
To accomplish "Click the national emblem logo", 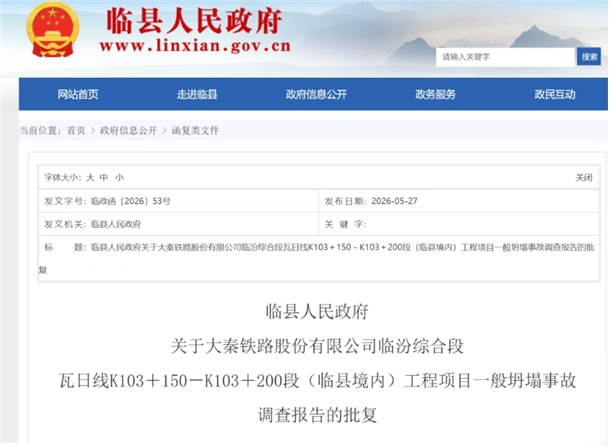I will pyautogui.click(x=53, y=30).
